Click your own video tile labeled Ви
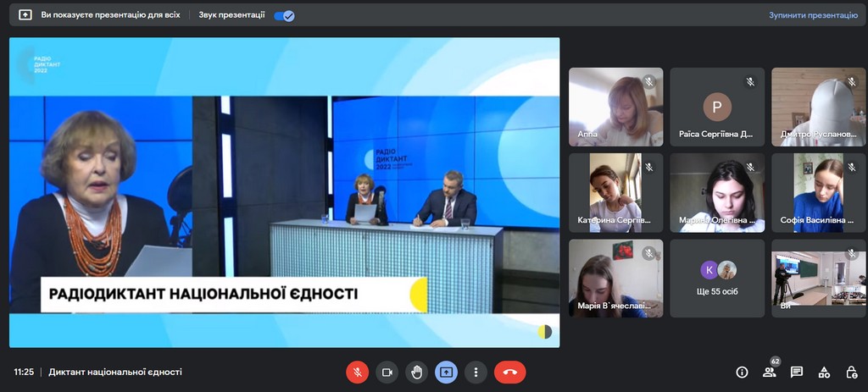The height and width of the screenshot is (392, 868). coord(818,279)
